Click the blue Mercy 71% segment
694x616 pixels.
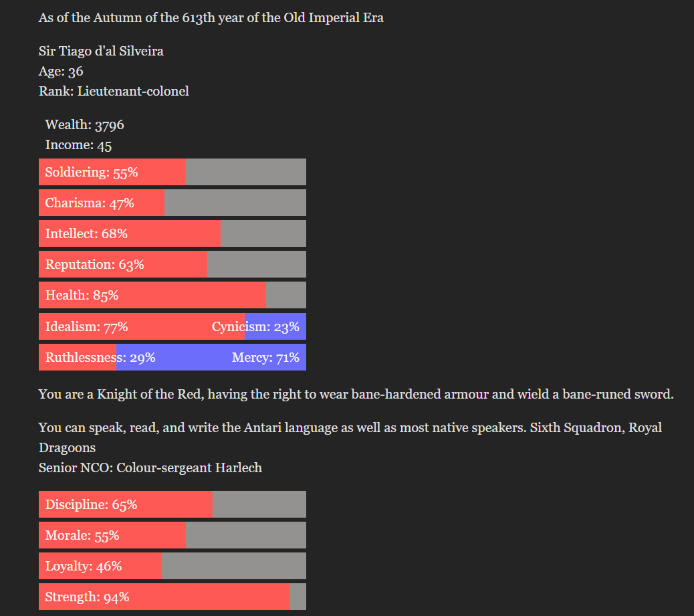point(211,357)
